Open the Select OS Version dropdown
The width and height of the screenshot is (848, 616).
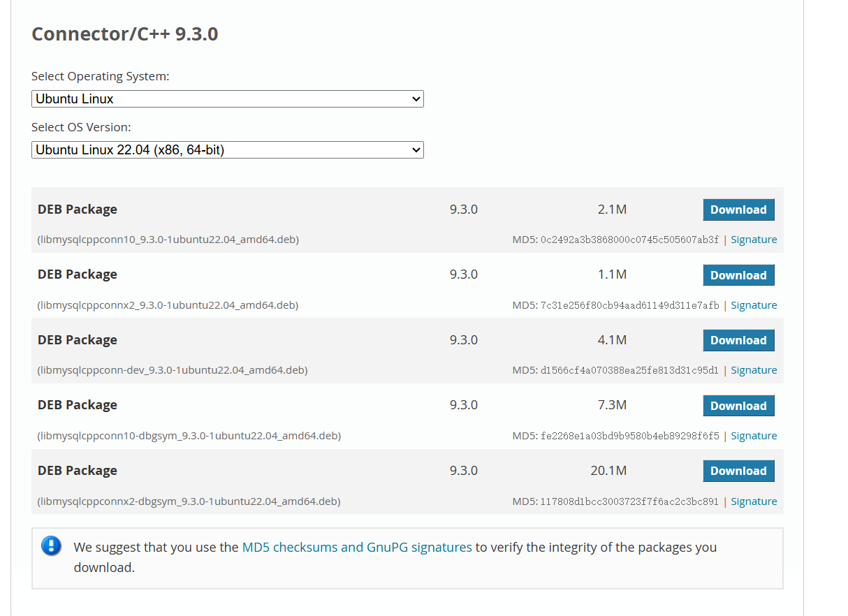coord(228,149)
